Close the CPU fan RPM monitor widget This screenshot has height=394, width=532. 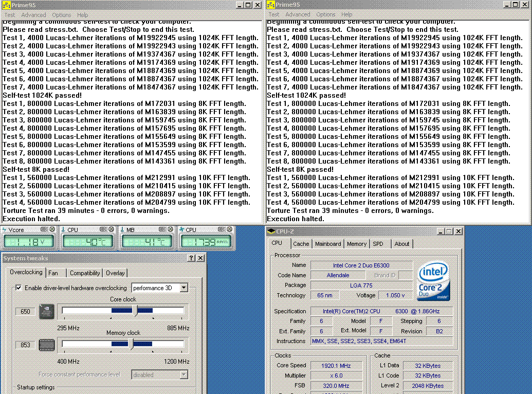pos(230,229)
